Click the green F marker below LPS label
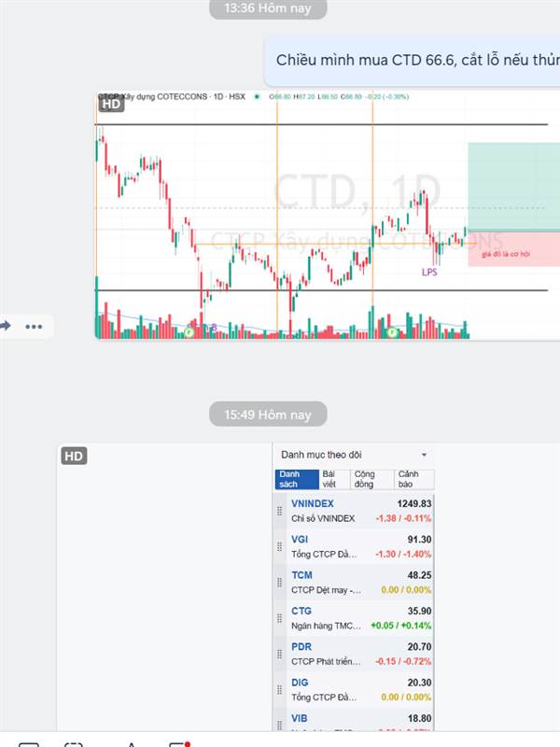The image size is (560, 747). click(x=392, y=332)
